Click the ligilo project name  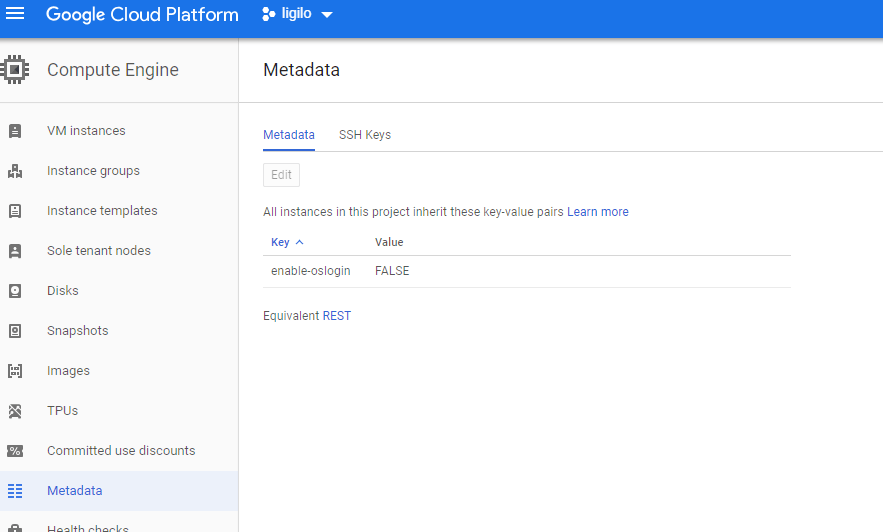pyautogui.click(x=297, y=14)
